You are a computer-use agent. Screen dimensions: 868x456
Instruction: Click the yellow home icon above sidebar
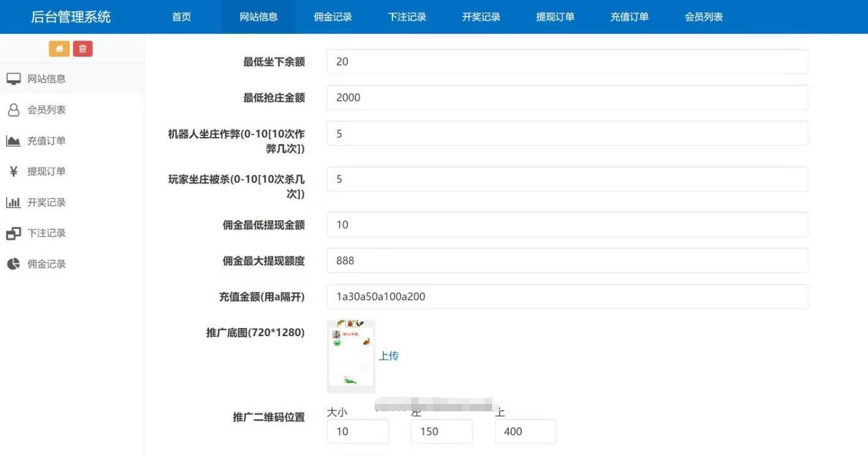(x=59, y=48)
